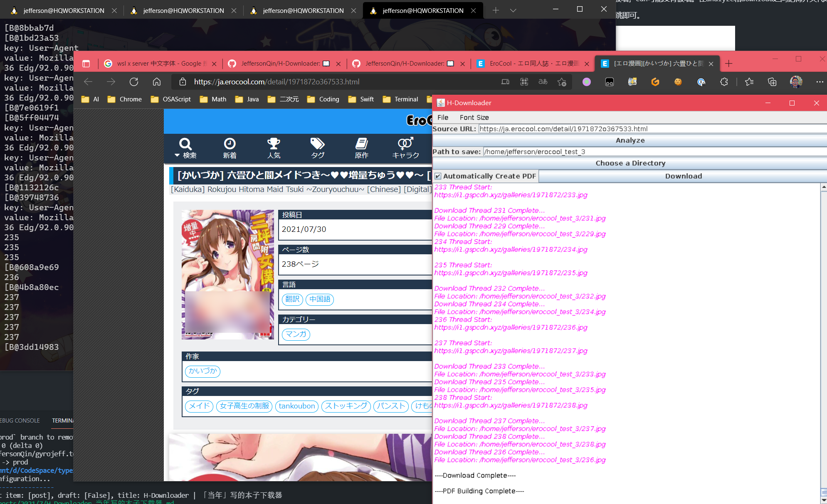Open the Swift bookmarks folder
827x504 pixels.
click(x=361, y=99)
